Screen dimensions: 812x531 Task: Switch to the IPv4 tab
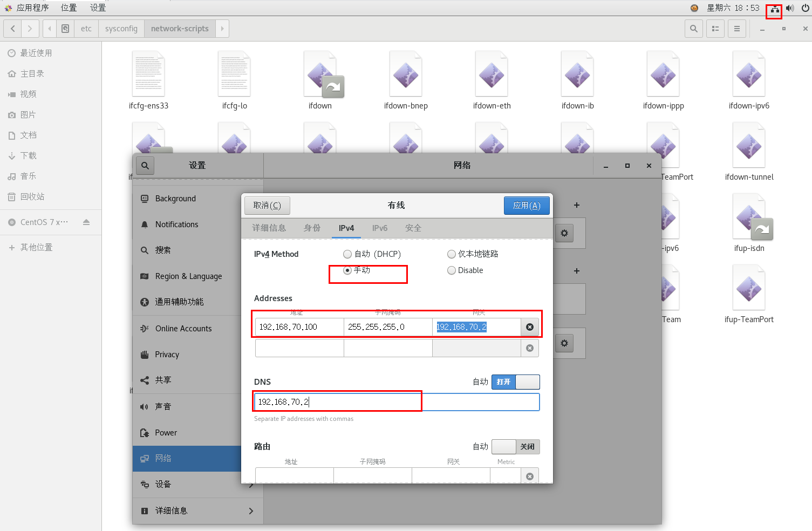coord(346,228)
